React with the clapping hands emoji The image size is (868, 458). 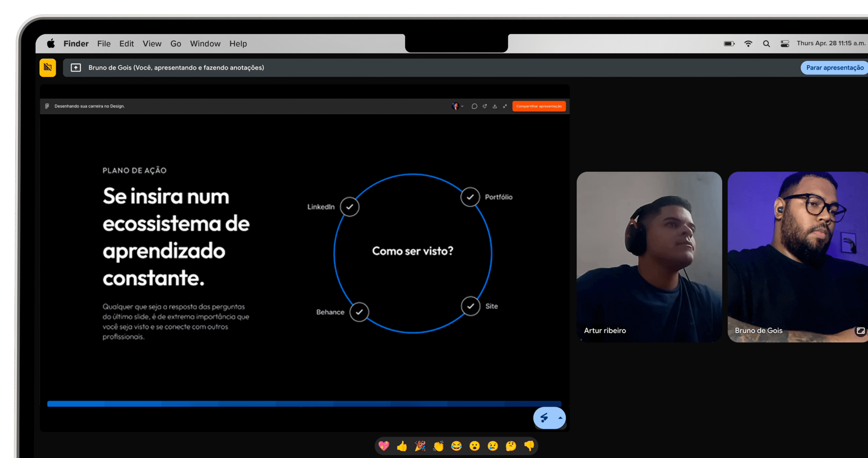438,446
